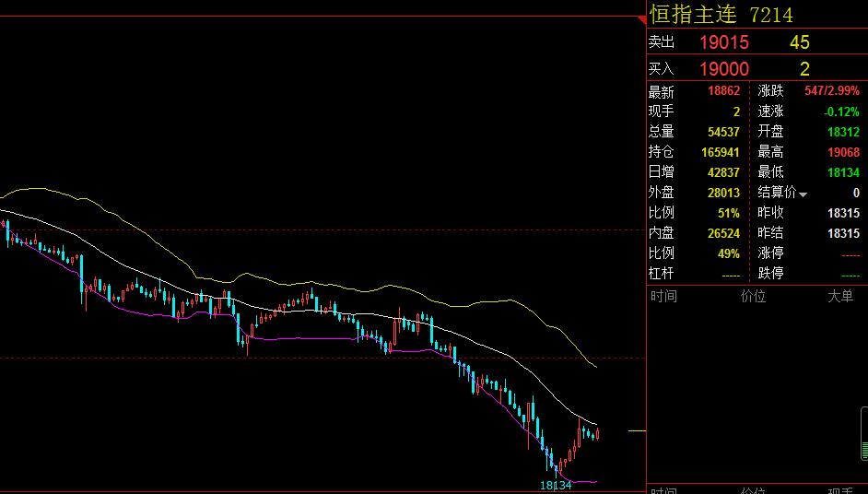Click the 结算价 label
Viewport: 868px width, 494px height.
[777, 193]
